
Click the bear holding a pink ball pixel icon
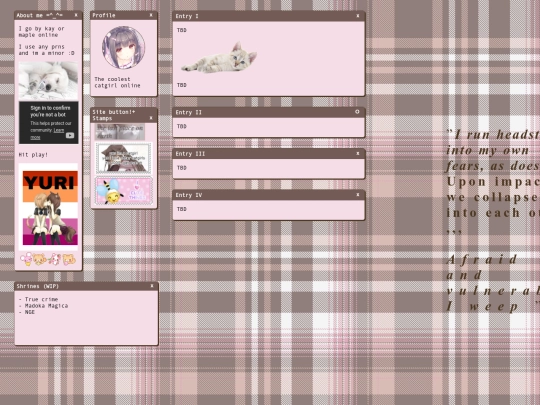[69, 259]
